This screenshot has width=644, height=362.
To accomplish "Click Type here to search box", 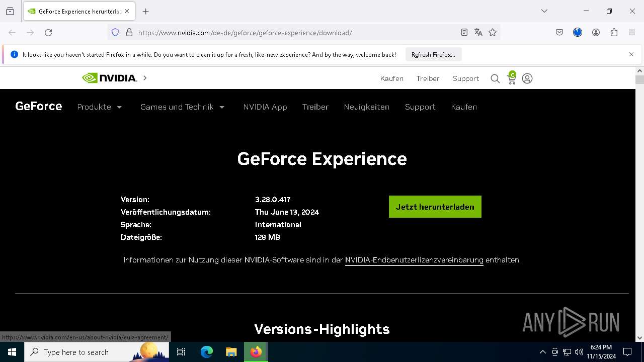I will 97,352.
